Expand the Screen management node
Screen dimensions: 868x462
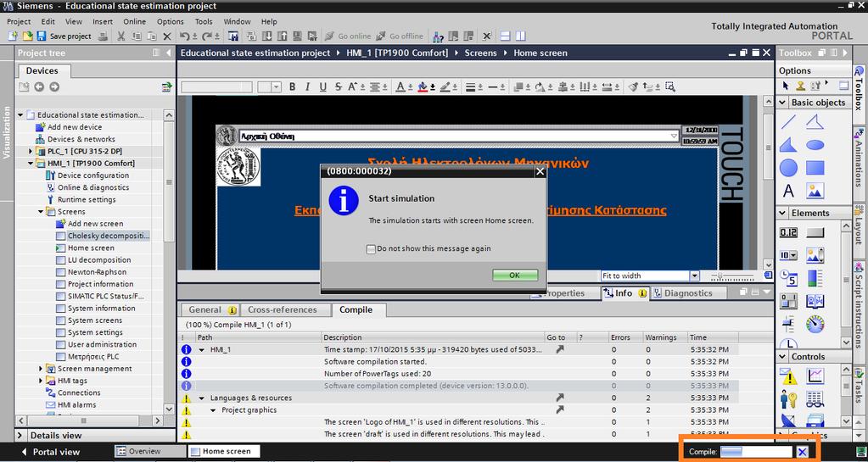coord(41,369)
